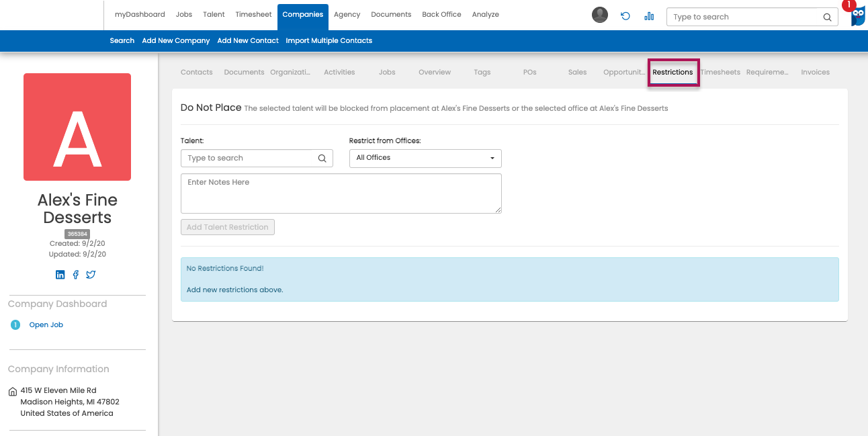Open the Open Job link
This screenshot has height=436, width=868.
pos(46,325)
